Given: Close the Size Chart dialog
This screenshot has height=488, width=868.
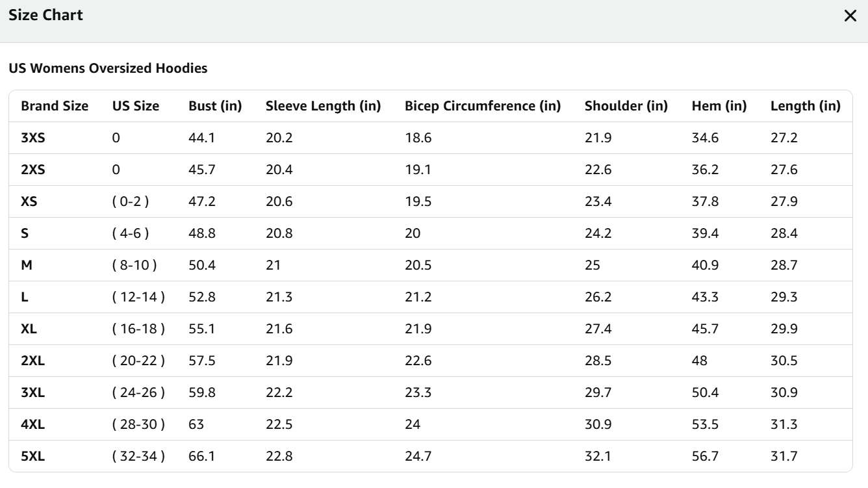Looking at the screenshot, I should (x=850, y=16).
